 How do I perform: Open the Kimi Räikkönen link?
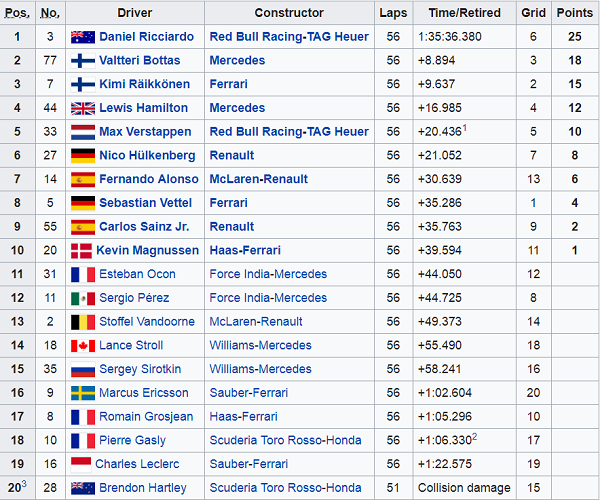pos(145,84)
